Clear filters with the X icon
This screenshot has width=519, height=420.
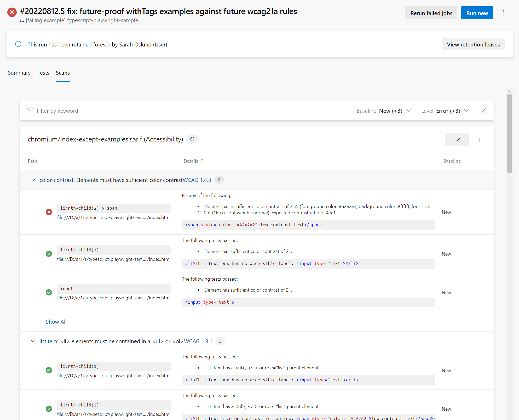coord(484,110)
